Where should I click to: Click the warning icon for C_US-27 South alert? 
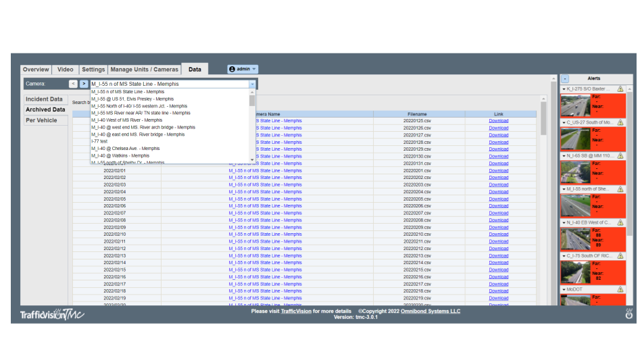click(620, 122)
